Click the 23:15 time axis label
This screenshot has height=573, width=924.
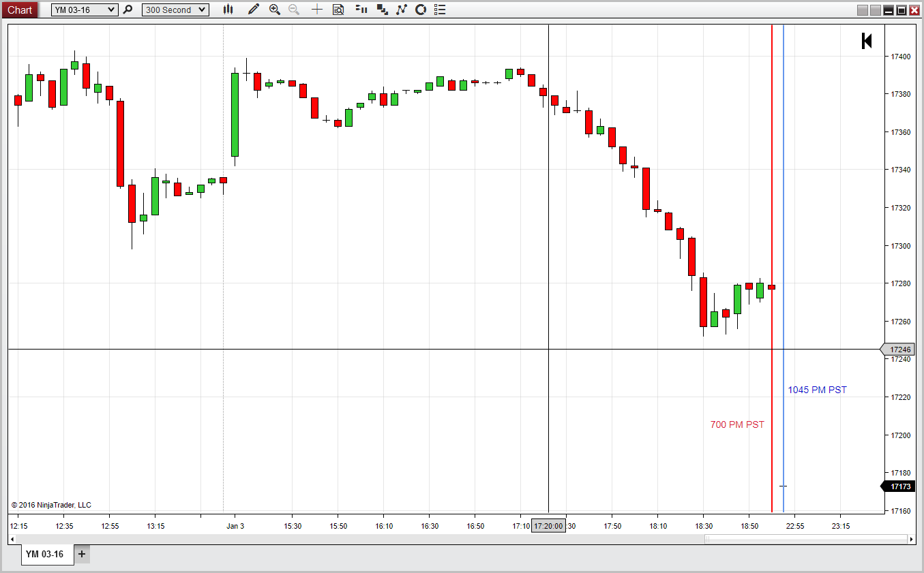(841, 526)
